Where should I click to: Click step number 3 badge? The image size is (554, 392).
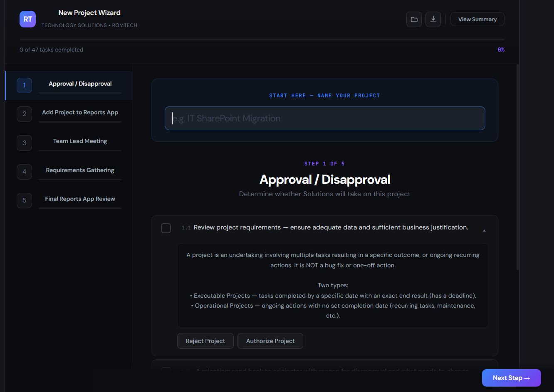(24, 143)
